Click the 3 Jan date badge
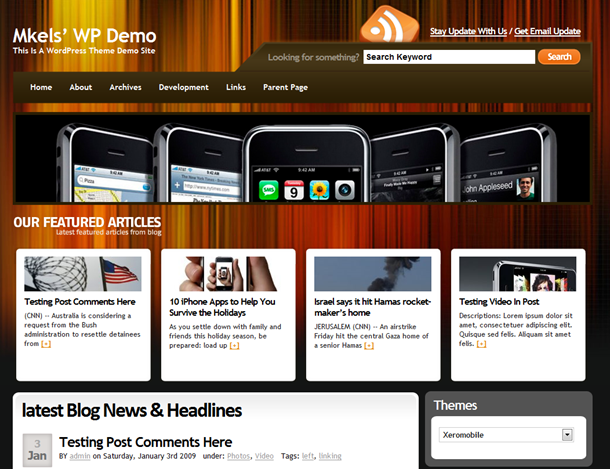The image size is (610, 469). [x=37, y=450]
